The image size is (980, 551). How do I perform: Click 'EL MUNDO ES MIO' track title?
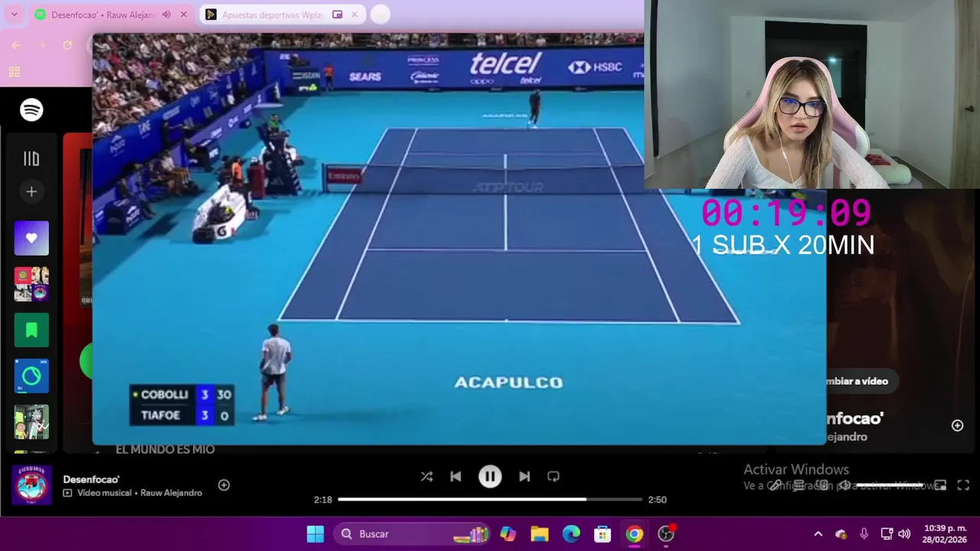[165, 449]
